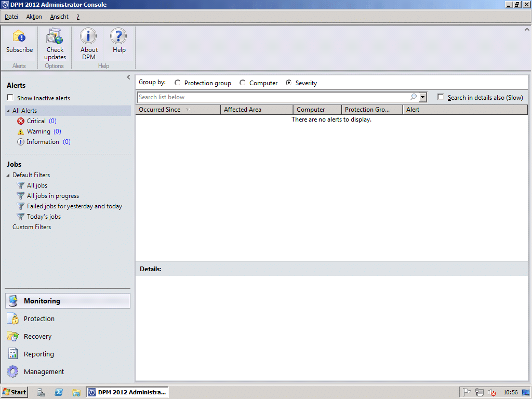Click the All jobs filter icon
The width and height of the screenshot is (532, 399).
(21, 185)
